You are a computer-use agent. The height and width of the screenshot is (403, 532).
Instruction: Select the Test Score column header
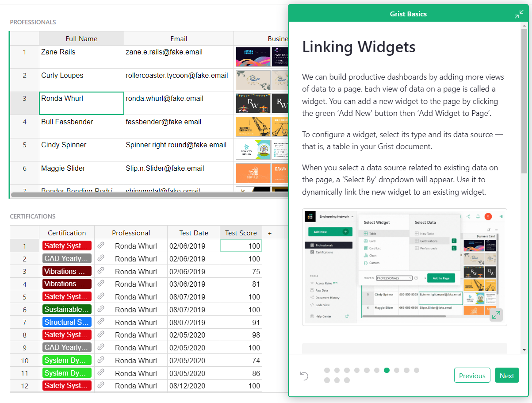click(241, 233)
